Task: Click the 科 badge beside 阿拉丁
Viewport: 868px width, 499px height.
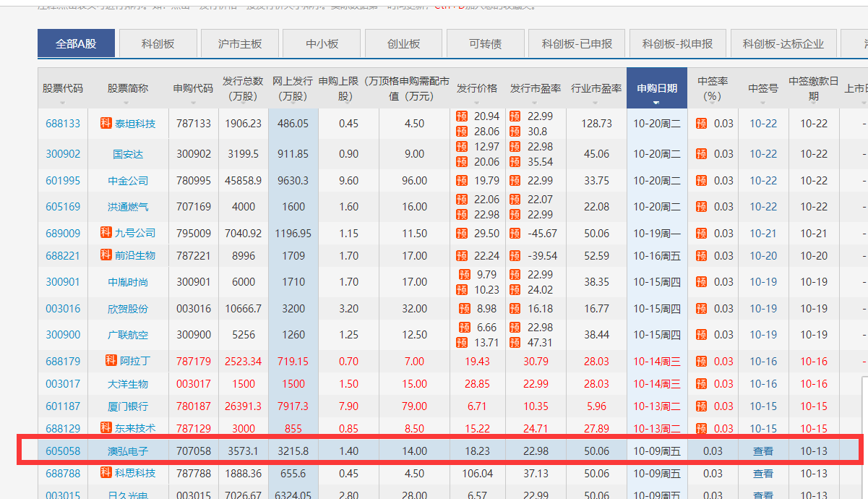Action: (x=111, y=361)
